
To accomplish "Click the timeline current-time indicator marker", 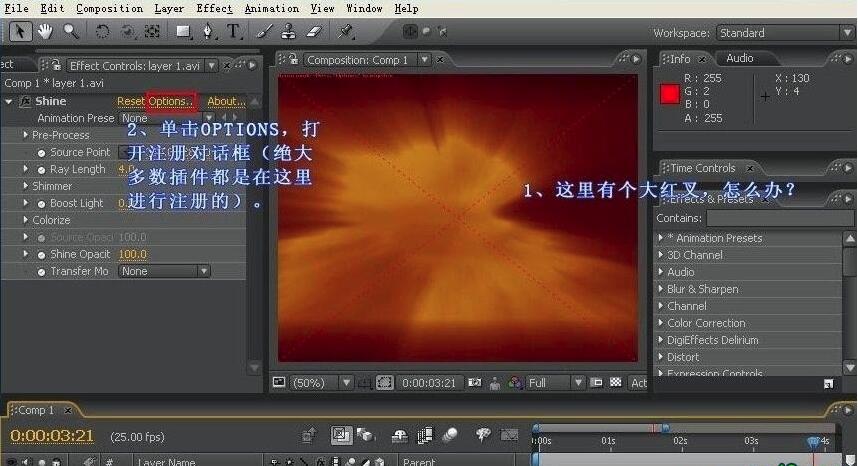I will click(814, 441).
